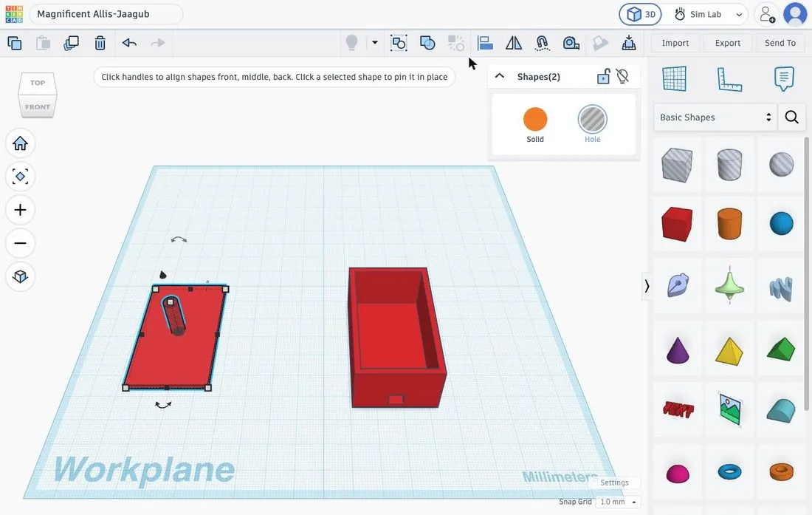The width and height of the screenshot is (812, 515).
Task: Click the Mirror tool icon
Action: 514,43
